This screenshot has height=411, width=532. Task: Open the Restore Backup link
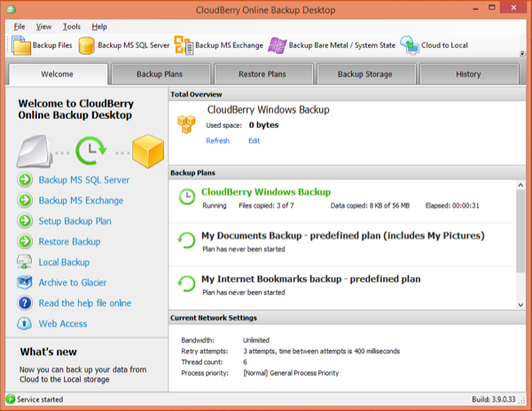click(x=69, y=241)
